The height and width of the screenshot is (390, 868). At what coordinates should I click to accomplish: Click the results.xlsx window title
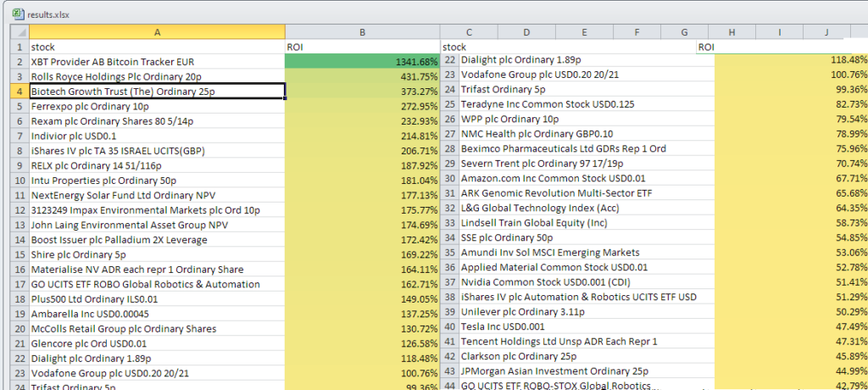tap(48, 14)
